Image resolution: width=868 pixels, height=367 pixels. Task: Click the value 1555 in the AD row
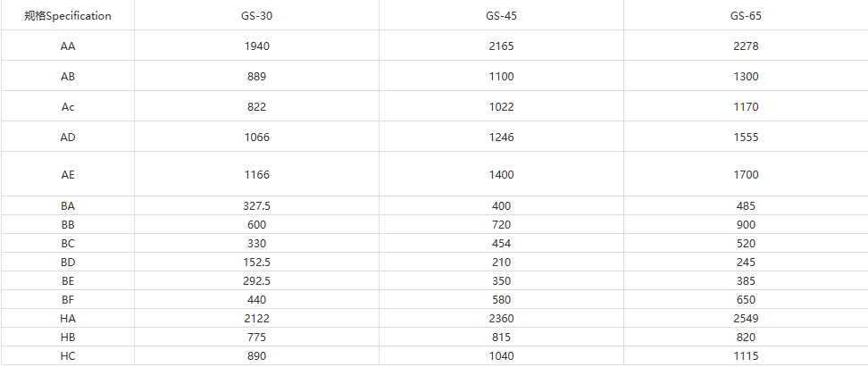pos(746,137)
